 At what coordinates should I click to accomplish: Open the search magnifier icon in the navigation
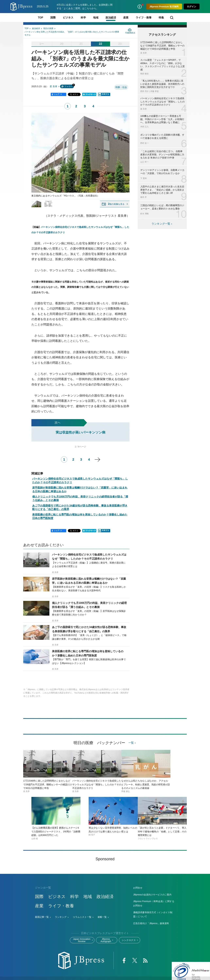click(172, 17)
